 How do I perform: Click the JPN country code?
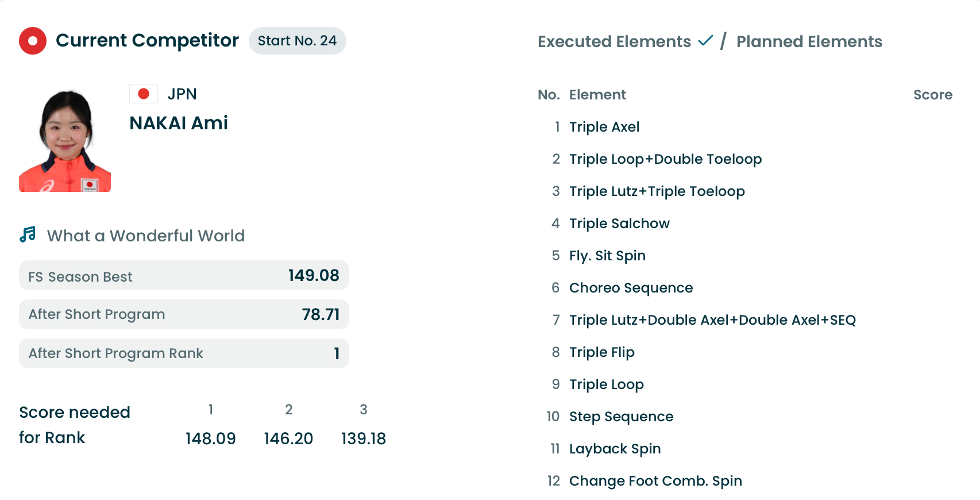pos(182,94)
